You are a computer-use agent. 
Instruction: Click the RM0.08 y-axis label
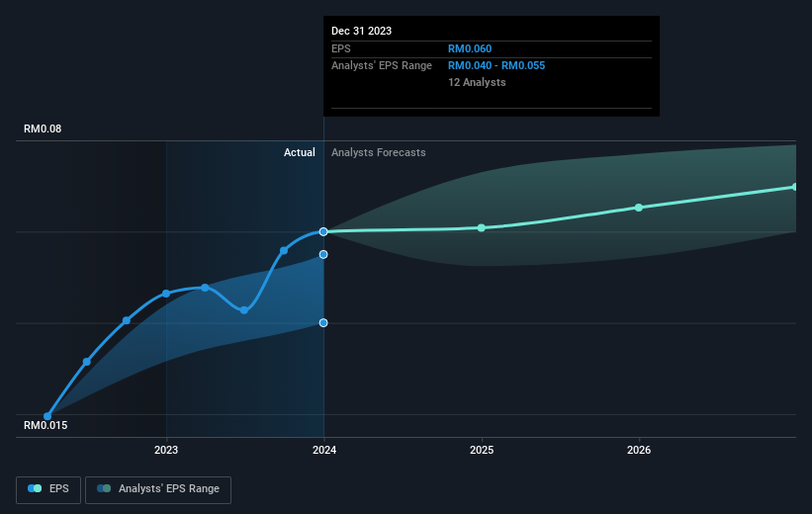43,128
